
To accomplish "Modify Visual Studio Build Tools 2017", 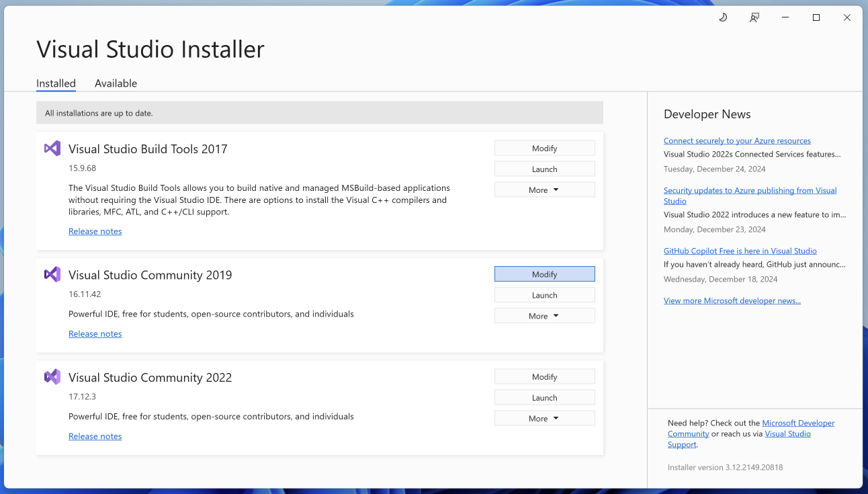I will pos(544,149).
